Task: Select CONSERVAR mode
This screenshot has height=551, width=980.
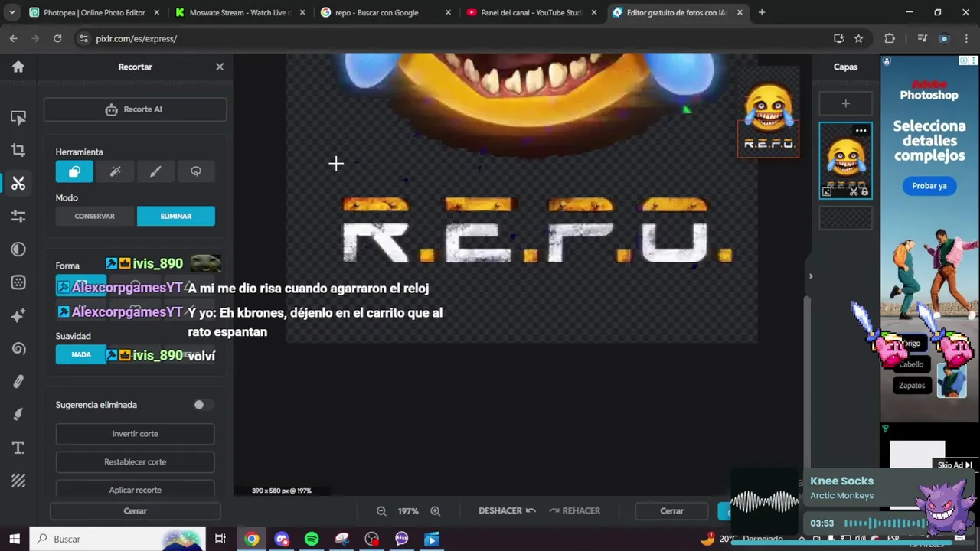Action: (x=95, y=216)
